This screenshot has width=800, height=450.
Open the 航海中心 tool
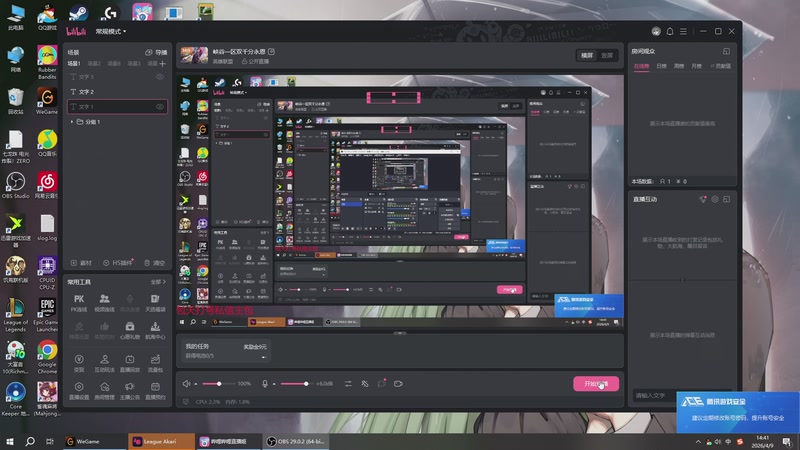155,330
